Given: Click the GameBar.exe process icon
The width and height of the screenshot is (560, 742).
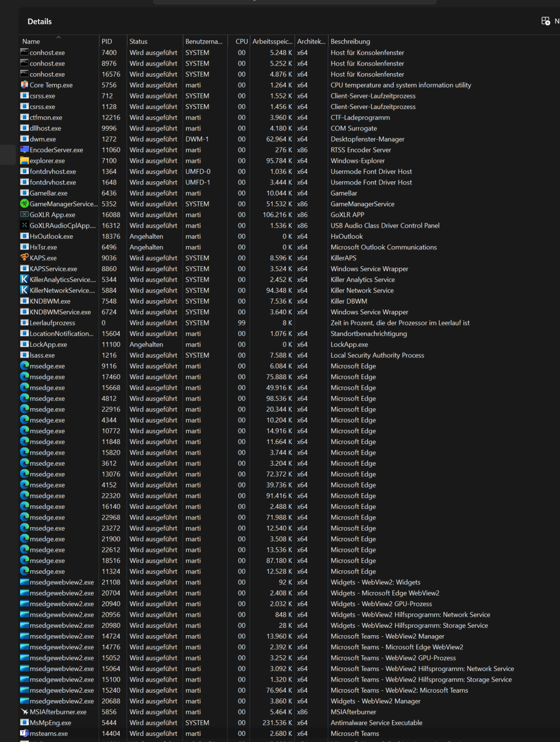Looking at the screenshot, I should click(x=24, y=193).
